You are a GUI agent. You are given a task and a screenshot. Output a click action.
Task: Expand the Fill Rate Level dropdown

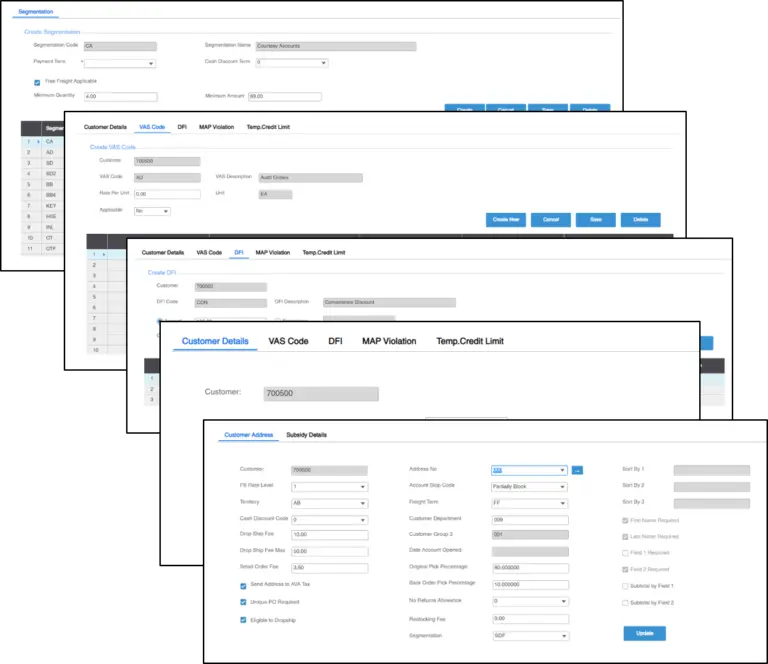329,486
